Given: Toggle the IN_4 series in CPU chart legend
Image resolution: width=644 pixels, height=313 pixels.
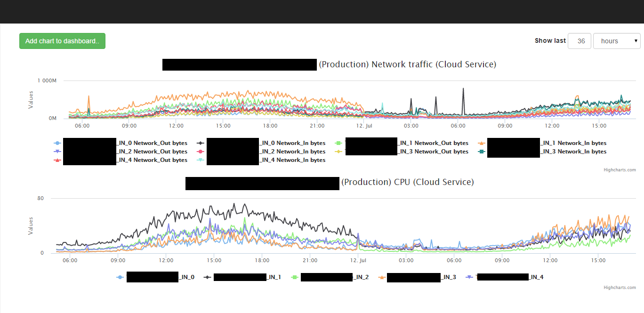Looking at the screenshot, I should [x=536, y=277].
